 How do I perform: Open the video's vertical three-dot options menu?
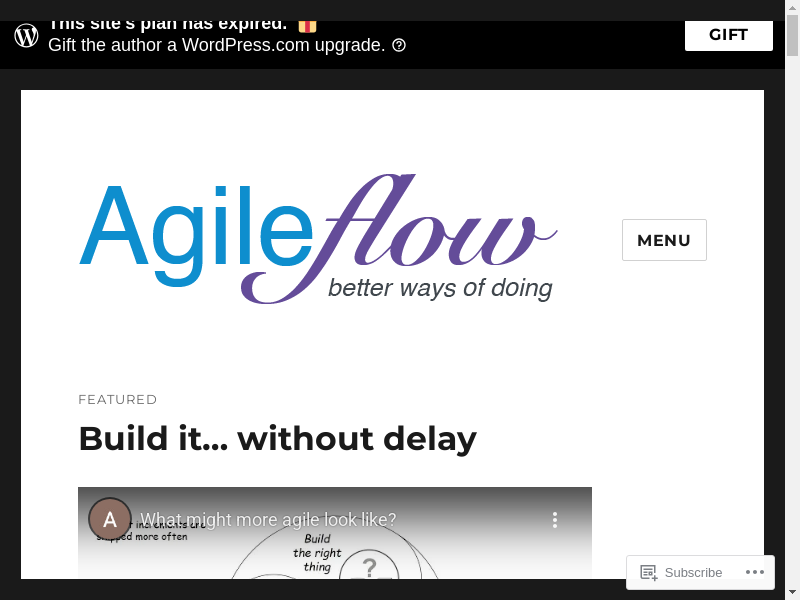(555, 520)
